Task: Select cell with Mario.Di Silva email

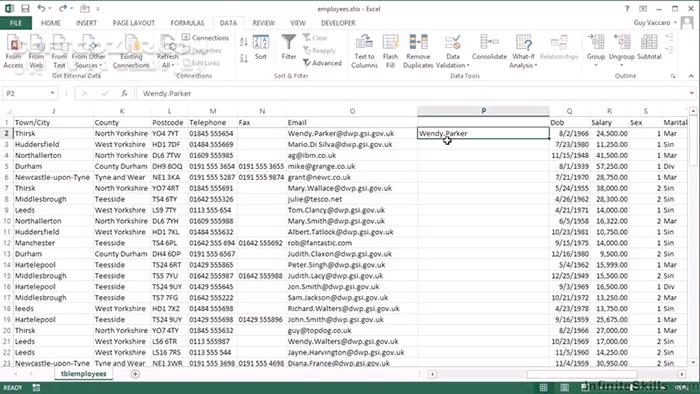Action: point(352,144)
